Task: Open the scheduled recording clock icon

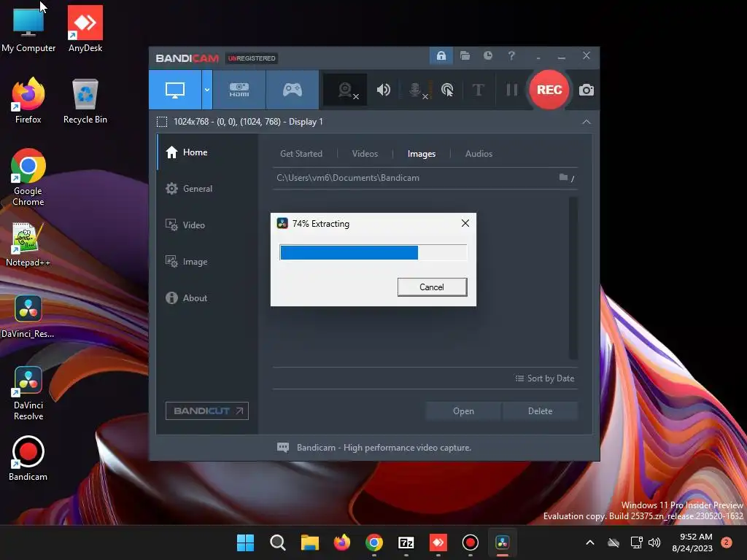Action: (488, 55)
